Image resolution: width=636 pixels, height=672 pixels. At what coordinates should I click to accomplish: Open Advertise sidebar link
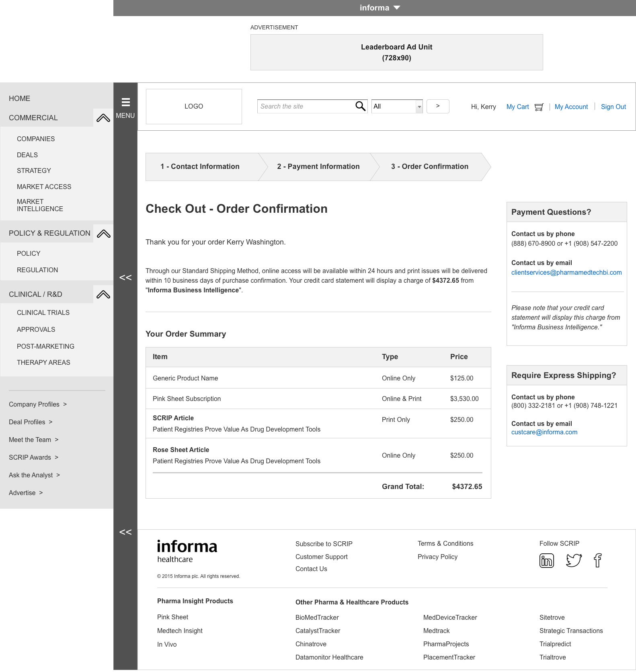(x=26, y=493)
